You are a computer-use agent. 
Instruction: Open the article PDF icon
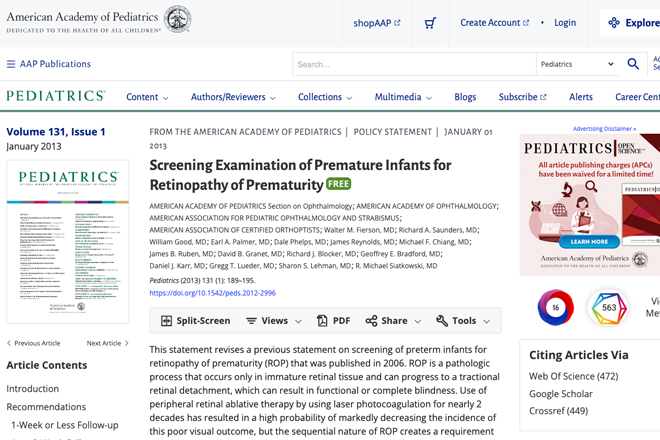point(333,321)
